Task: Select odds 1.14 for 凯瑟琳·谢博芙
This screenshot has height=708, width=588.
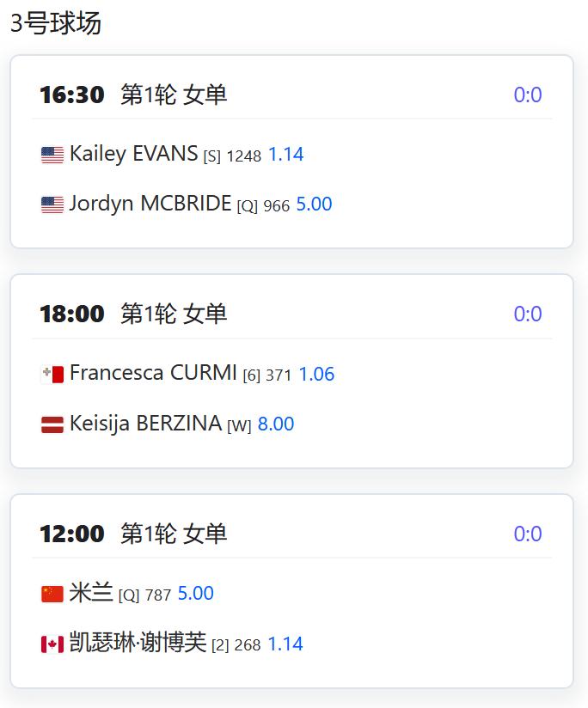Action: point(285,644)
